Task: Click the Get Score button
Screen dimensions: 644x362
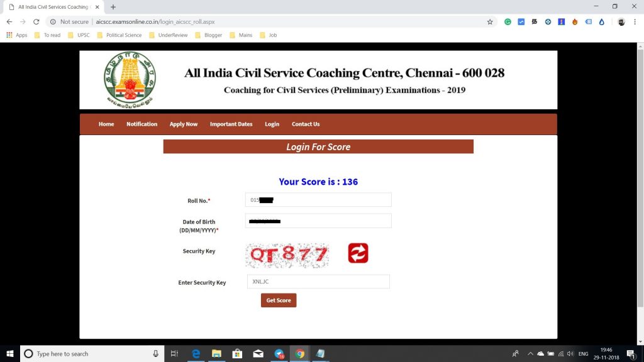Action: coord(279,300)
